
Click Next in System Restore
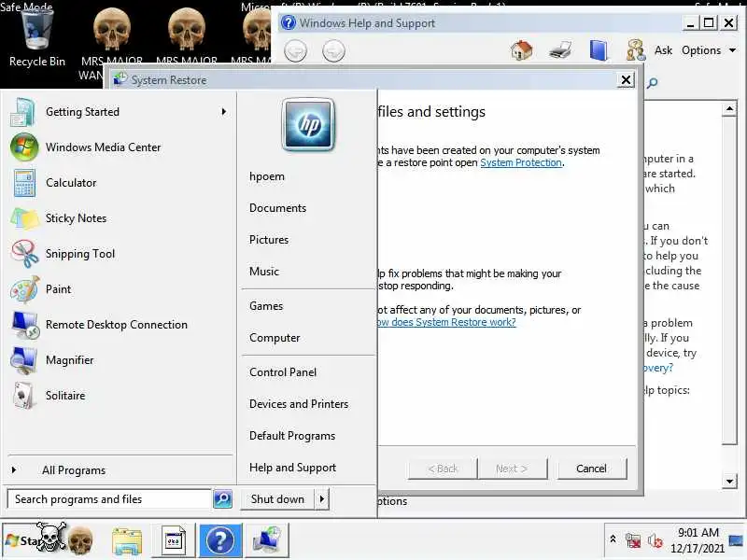click(x=512, y=469)
